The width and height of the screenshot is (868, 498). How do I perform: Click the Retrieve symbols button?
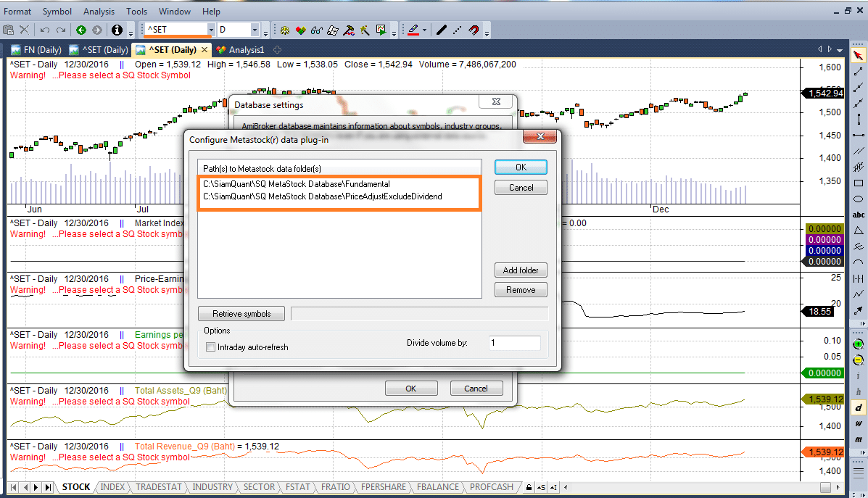[241, 314]
